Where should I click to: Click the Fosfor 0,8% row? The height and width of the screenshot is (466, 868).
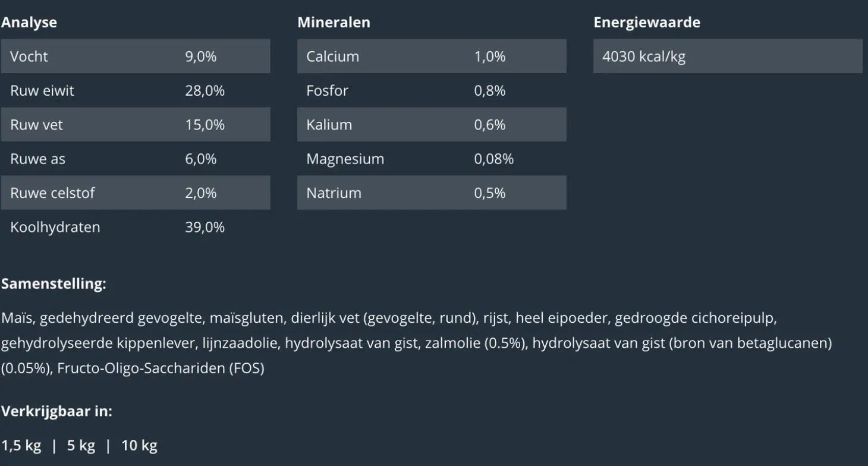point(432,91)
